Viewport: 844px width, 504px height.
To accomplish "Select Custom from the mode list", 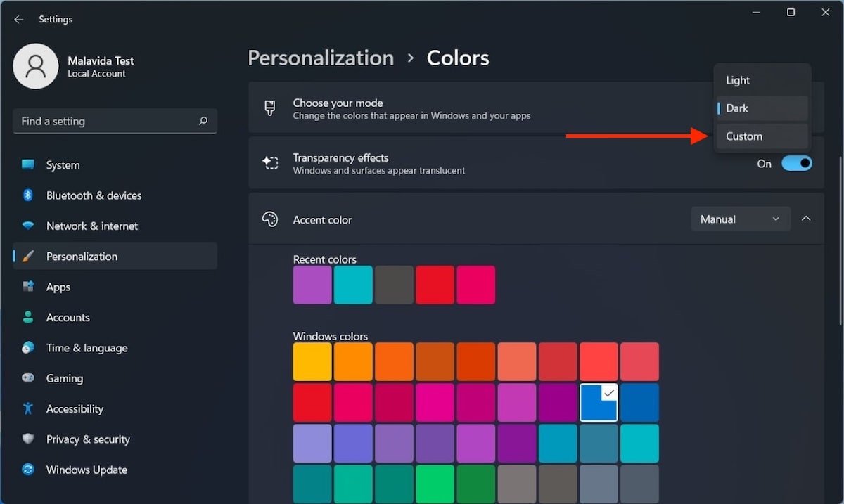I will 762,136.
